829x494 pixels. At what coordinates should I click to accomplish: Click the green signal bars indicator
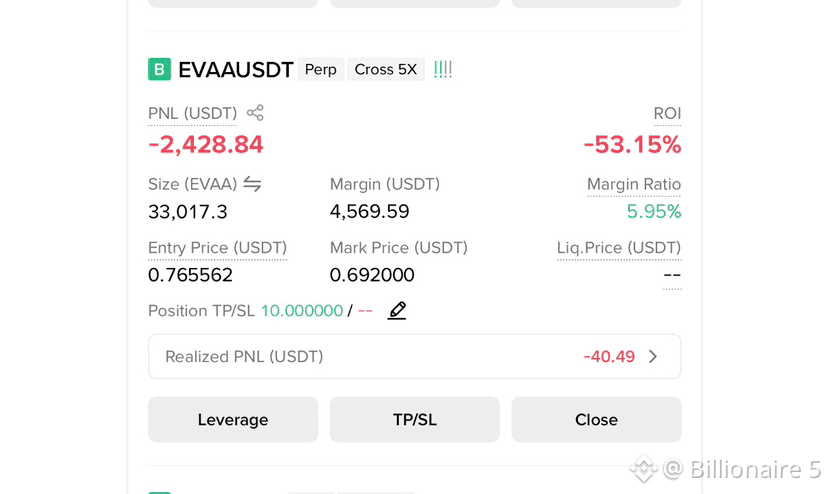coord(443,69)
